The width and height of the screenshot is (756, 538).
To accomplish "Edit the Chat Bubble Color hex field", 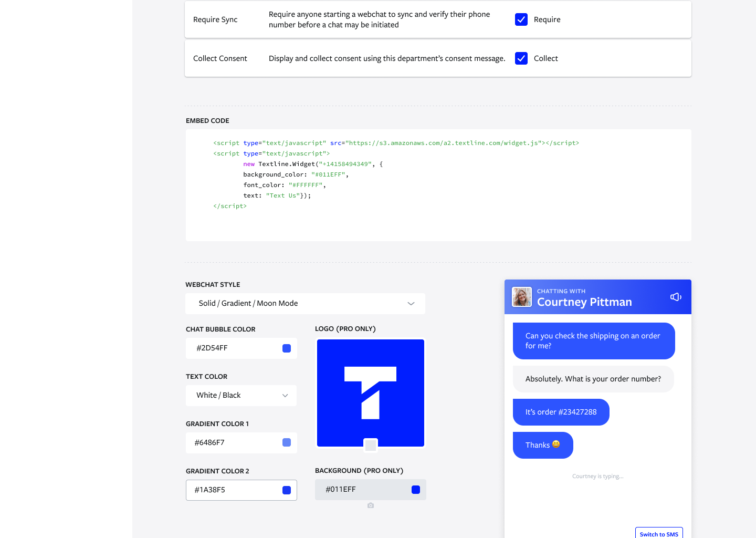I will pos(241,348).
